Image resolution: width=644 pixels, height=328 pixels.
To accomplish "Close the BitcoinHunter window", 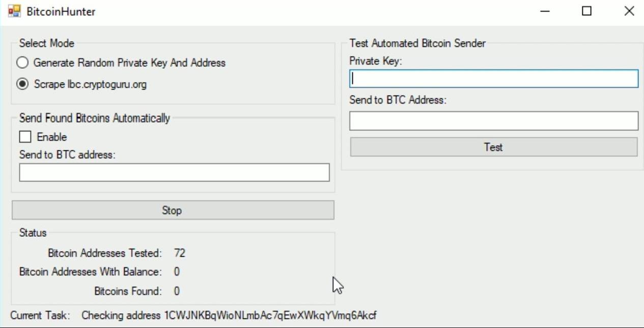I will pyautogui.click(x=629, y=11).
